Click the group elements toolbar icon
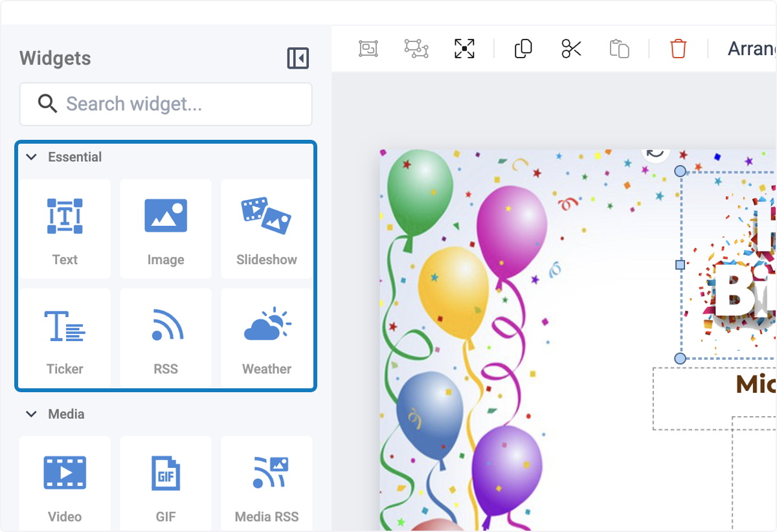This screenshot has height=532, width=777. [368, 49]
